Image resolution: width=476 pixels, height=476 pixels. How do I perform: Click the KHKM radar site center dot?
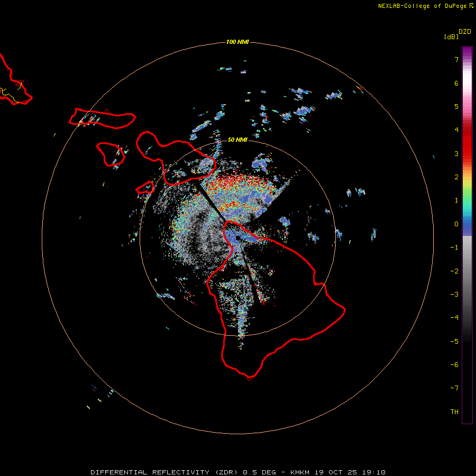tap(238, 238)
